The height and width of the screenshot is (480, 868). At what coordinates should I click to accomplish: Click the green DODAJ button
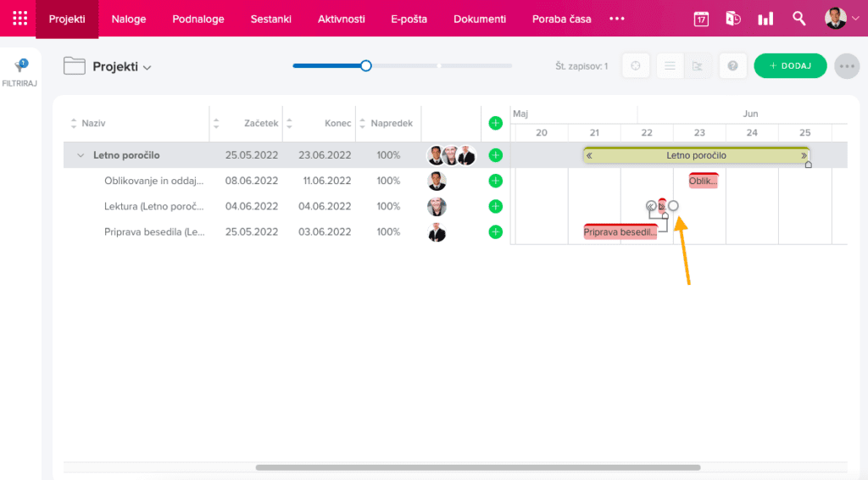tap(790, 66)
